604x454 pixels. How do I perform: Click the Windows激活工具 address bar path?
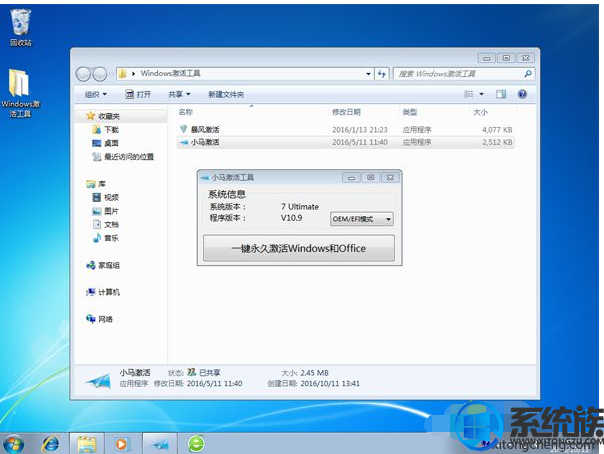pos(170,73)
